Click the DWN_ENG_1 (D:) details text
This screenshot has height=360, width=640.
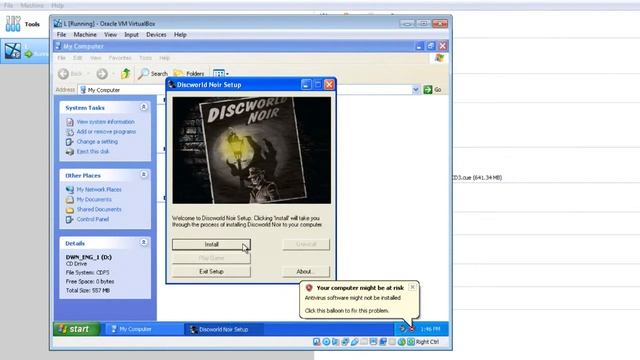[x=89, y=257]
